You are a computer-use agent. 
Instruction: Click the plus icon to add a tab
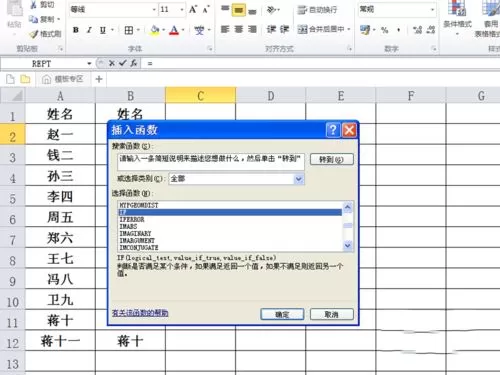click(x=99, y=79)
